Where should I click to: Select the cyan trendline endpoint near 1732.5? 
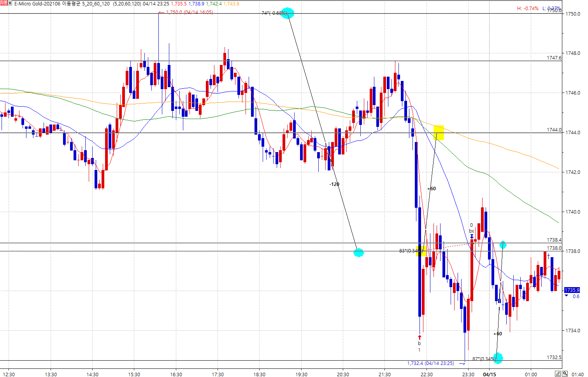pyautogui.click(x=498, y=358)
